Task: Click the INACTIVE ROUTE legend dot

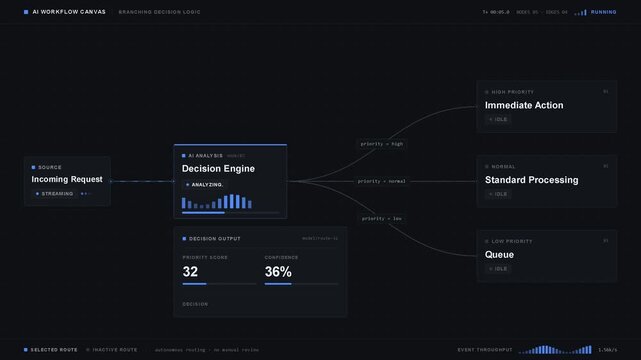Action: pos(88,350)
